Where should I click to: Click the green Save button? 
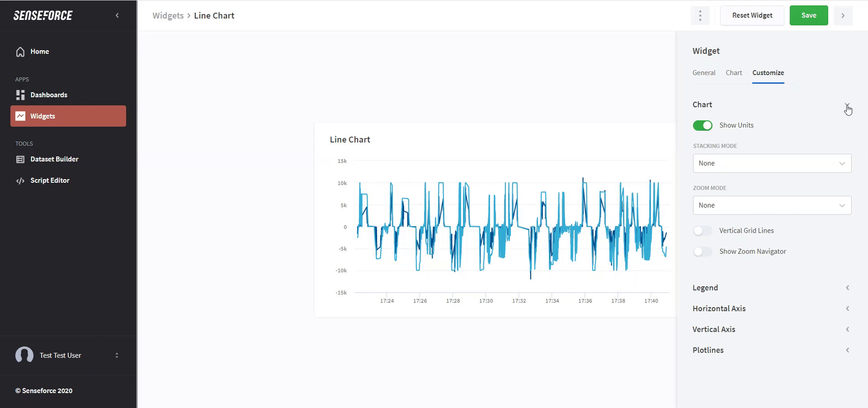(x=808, y=15)
